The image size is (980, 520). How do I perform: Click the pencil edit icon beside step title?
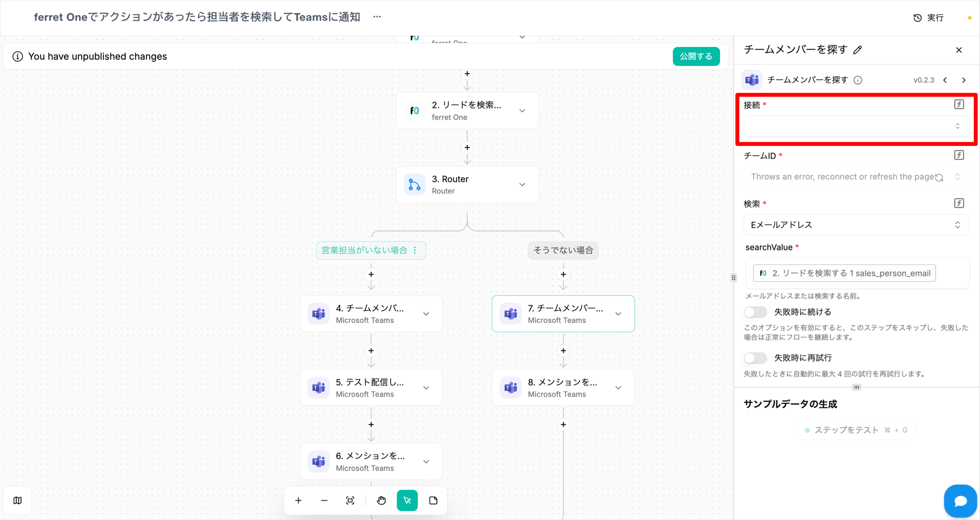click(857, 50)
